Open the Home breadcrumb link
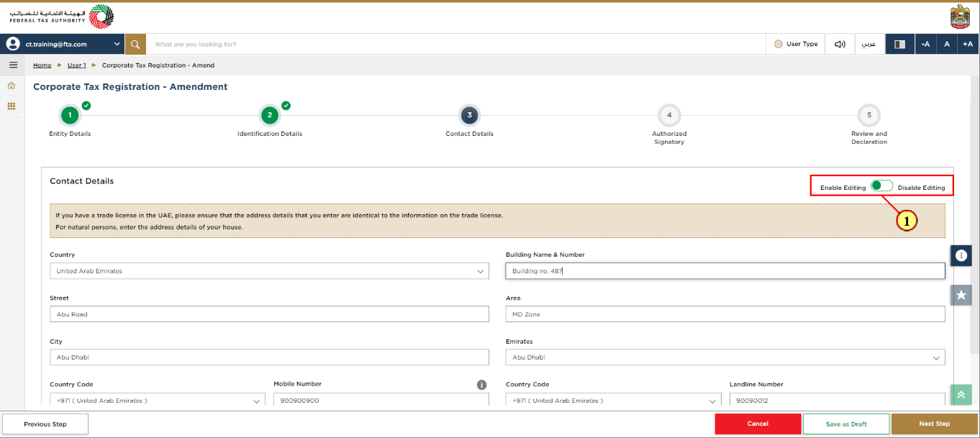The height and width of the screenshot is (438, 980). tap(42, 65)
